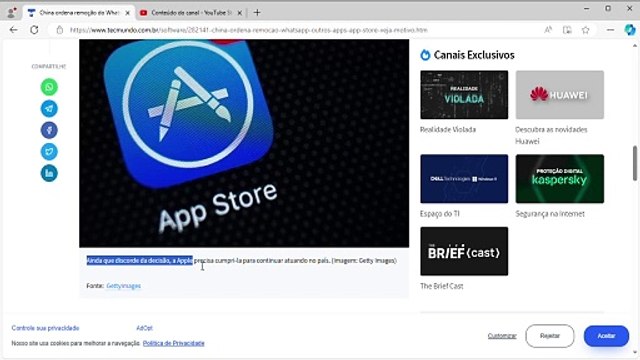Switch to China ordena remoção tab

click(x=78, y=13)
